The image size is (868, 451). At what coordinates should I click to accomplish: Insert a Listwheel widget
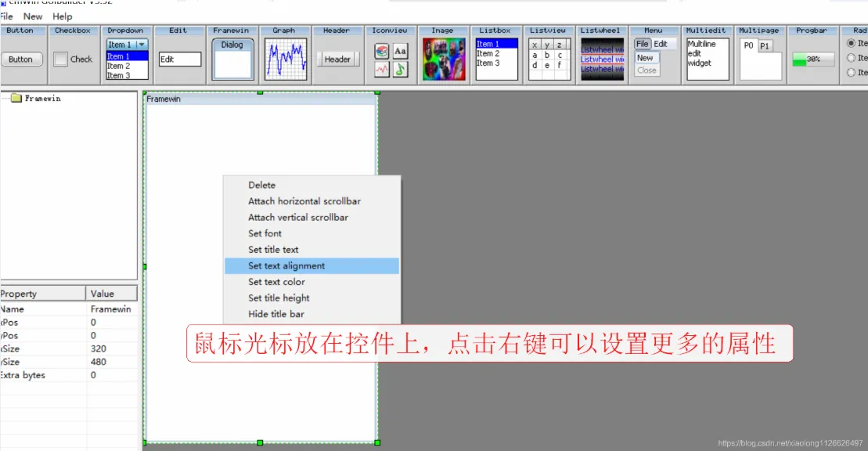(x=602, y=60)
